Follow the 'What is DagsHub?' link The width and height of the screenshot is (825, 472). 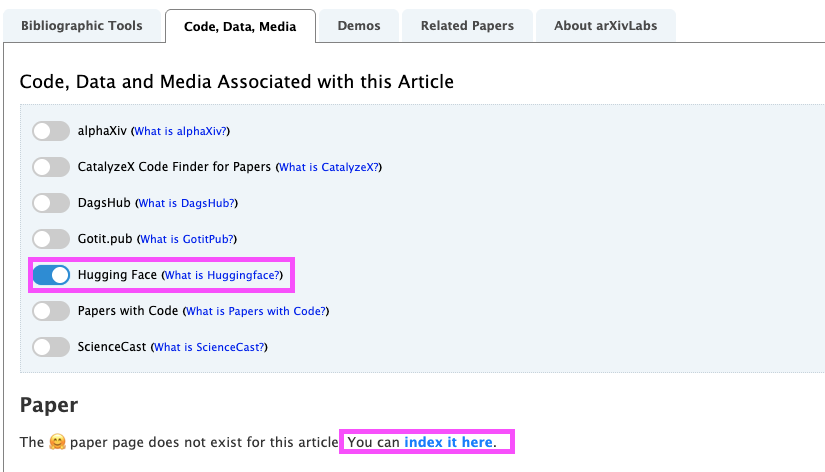point(187,203)
